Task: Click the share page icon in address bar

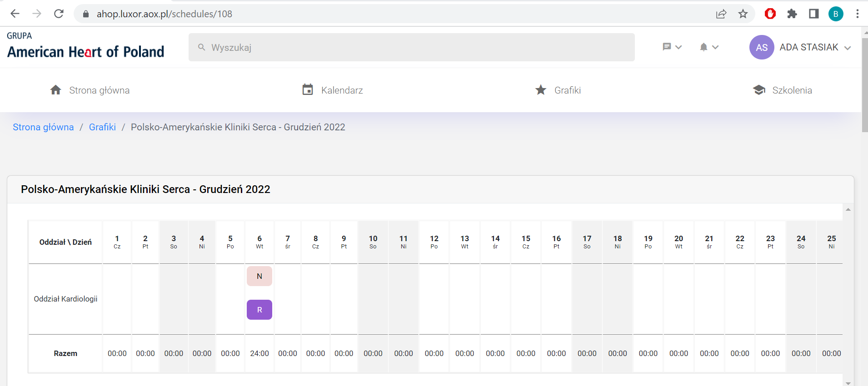Action: coord(721,14)
